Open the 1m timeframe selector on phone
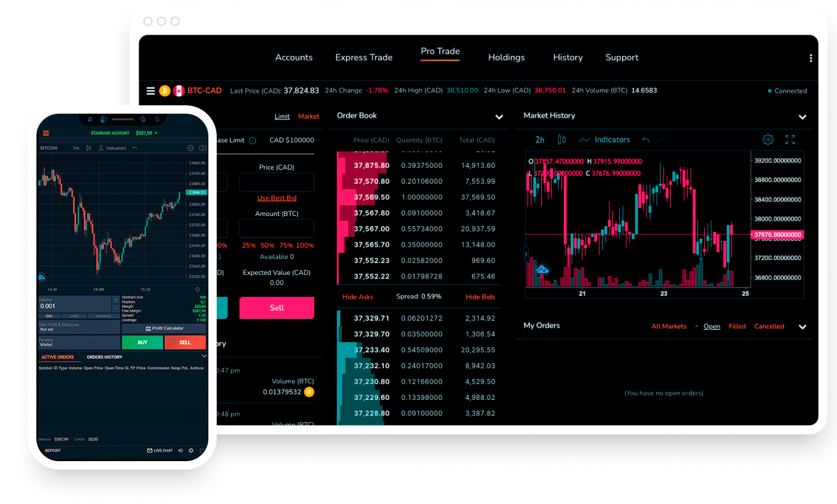This screenshot has height=504, width=837. (x=76, y=148)
